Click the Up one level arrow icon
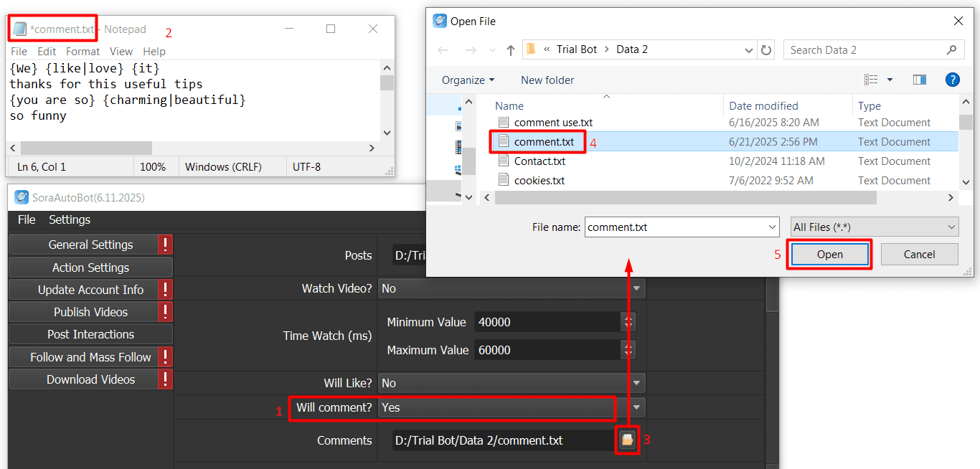The height and width of the screenshot is (469, 980). pos(511,50)
